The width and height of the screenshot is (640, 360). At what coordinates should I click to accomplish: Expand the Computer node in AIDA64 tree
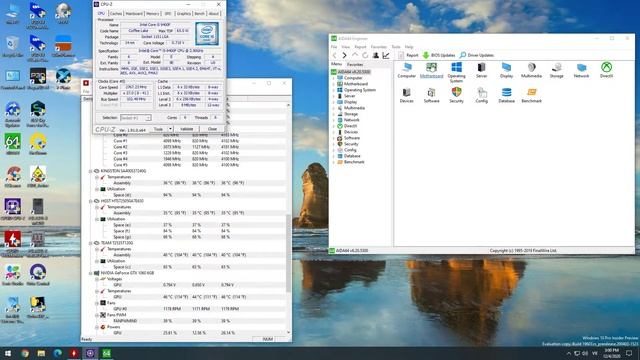click(x=334, y=78)
